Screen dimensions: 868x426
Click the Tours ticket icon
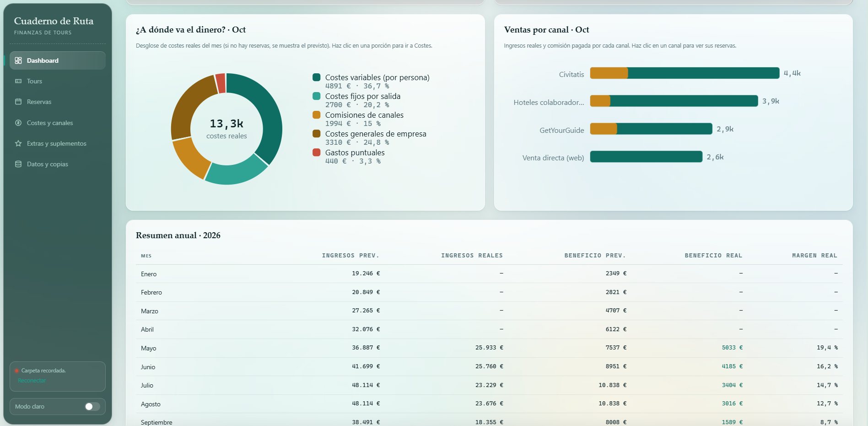point(18,81)
